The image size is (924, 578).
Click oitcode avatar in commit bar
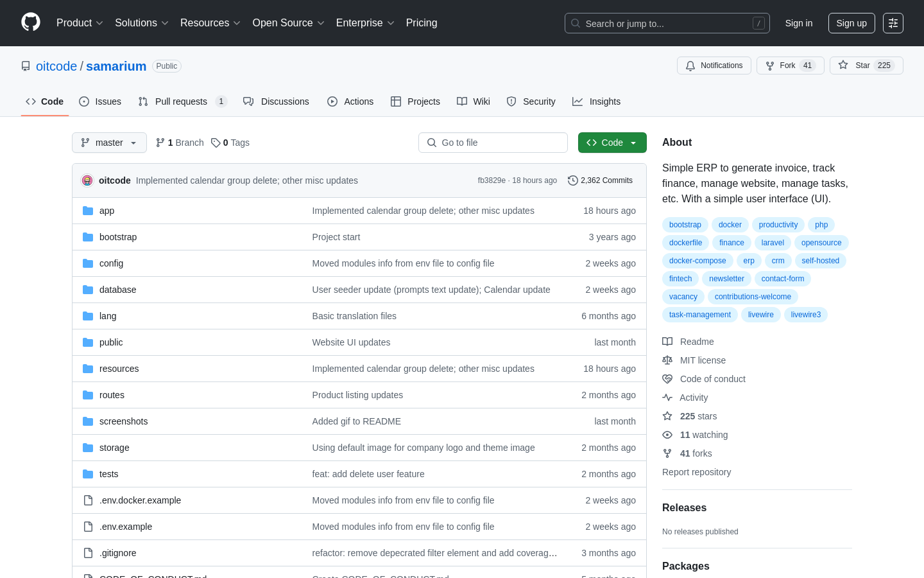point(87,180)
